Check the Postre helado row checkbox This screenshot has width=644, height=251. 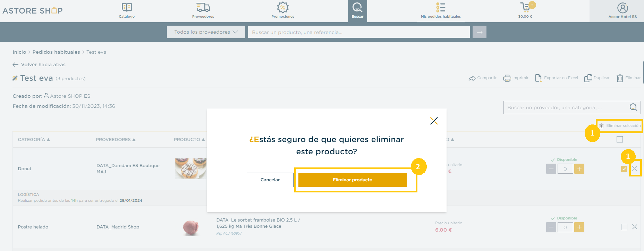coord(624,227)
